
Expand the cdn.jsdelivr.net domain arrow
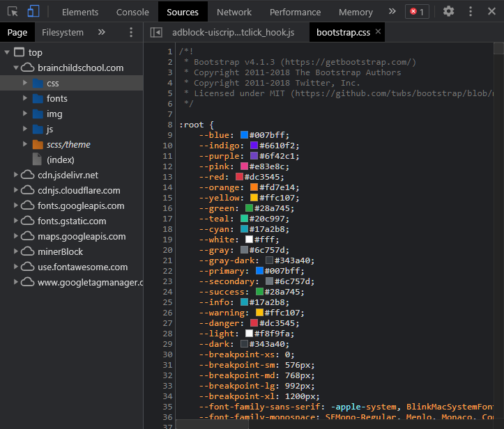pyautogui.click(x=16, y=175)
